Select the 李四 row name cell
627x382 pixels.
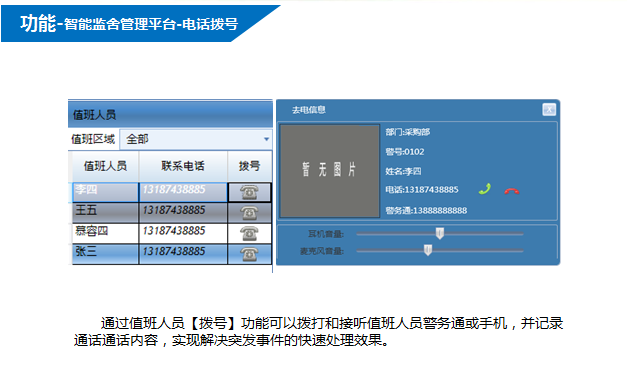tap(105, 192)
